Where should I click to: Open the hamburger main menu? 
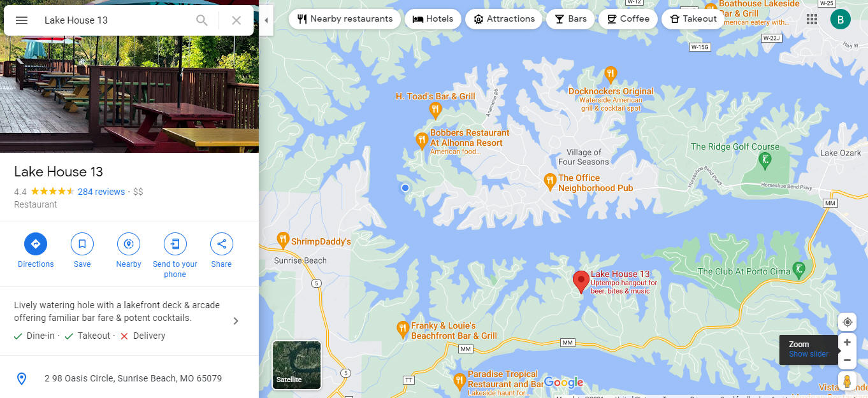[x=22, y=20]
